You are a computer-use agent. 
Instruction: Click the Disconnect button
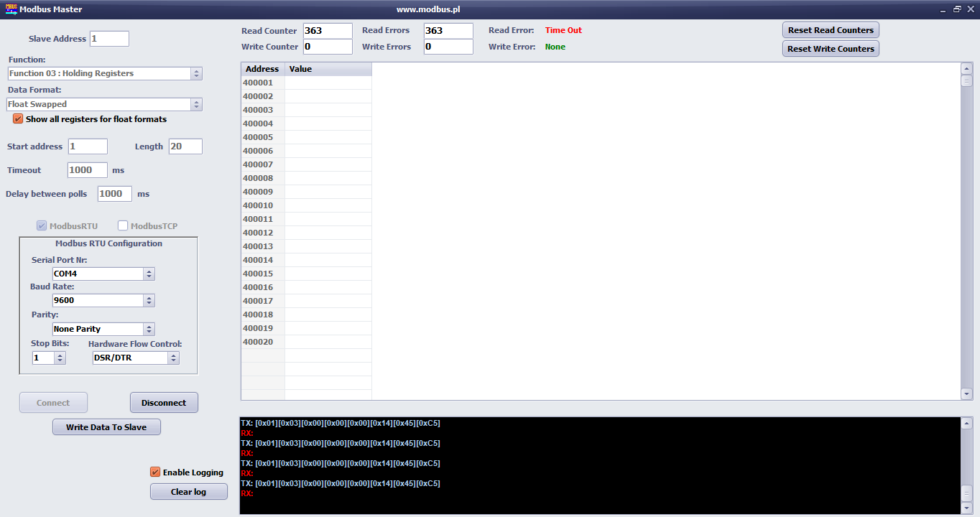click(x=164, y=403)
